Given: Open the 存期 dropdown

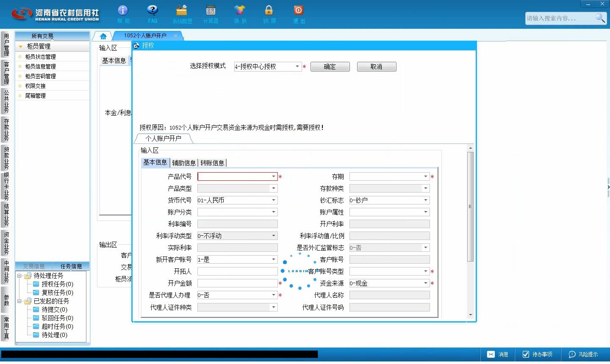Looking at the screenshot, I should point(426,176).
